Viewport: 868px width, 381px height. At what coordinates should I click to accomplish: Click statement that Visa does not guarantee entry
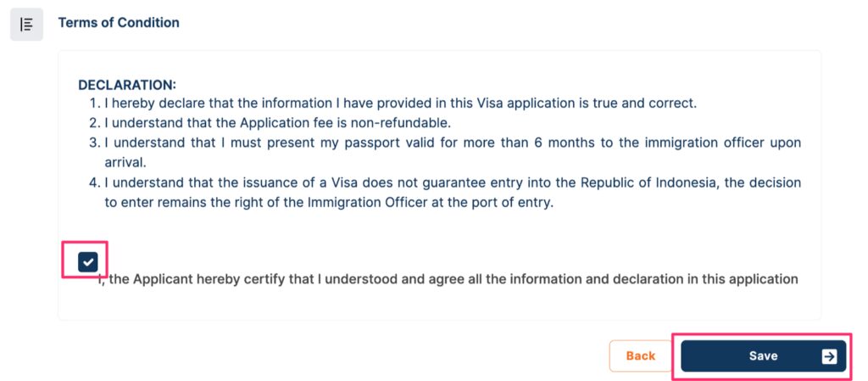[453, 192]
